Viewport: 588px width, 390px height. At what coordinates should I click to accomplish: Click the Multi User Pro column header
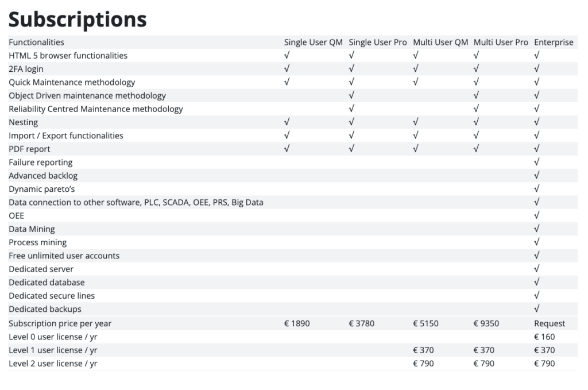tap(501, 43)
